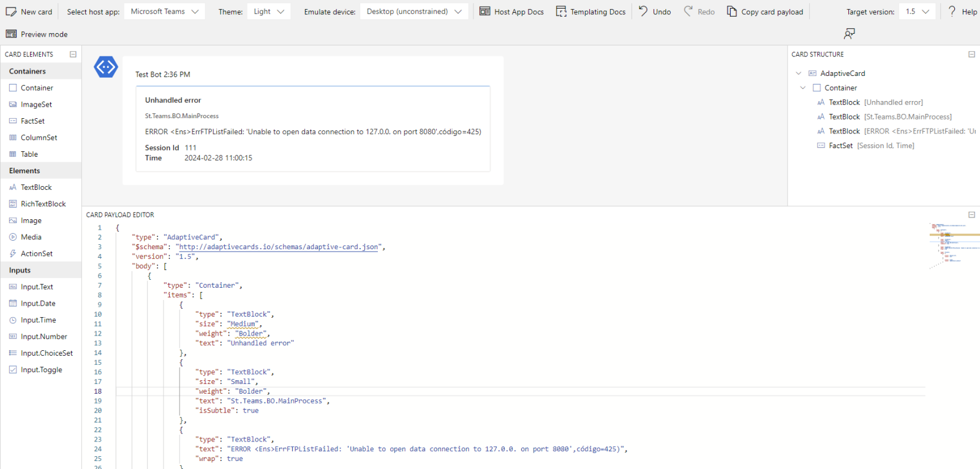The width and height of the screenshot is (980, 469).
Task: Open the adaptivecards.io schema link
Action: (279, 247)
